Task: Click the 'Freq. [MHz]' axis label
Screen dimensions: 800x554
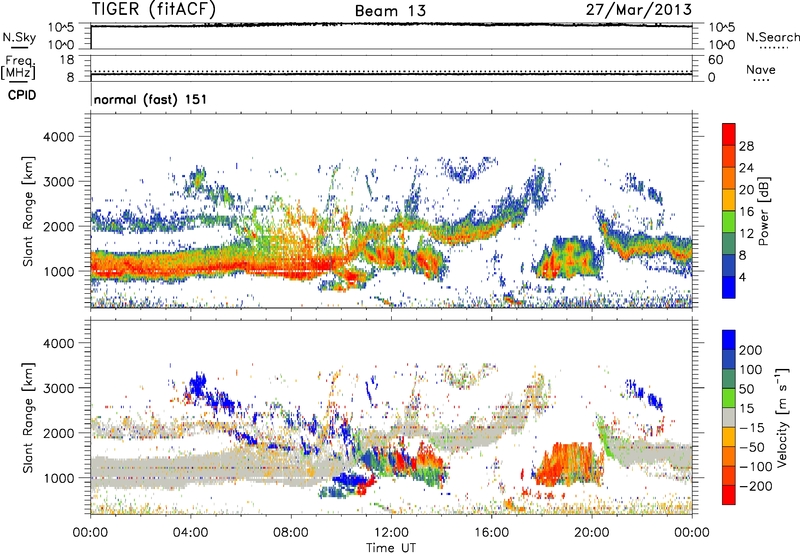Action: [x=18, y=68]
